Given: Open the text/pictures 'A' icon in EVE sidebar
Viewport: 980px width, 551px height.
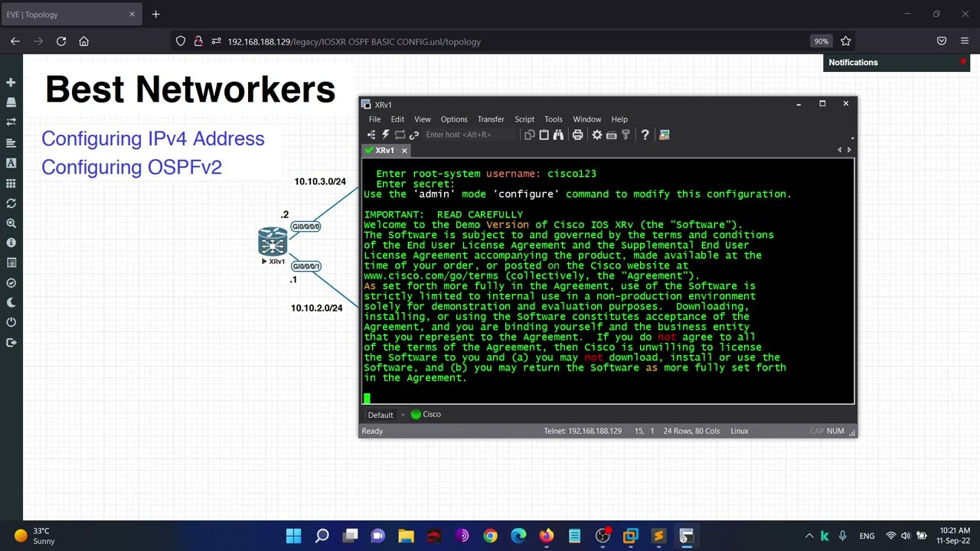Looking at the screenshot, I should 11,163.
